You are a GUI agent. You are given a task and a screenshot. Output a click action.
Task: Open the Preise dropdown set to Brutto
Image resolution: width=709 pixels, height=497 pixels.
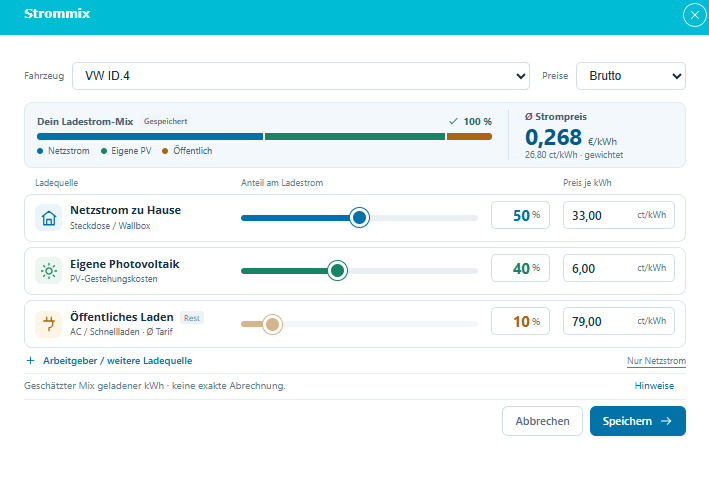point(631,76)
